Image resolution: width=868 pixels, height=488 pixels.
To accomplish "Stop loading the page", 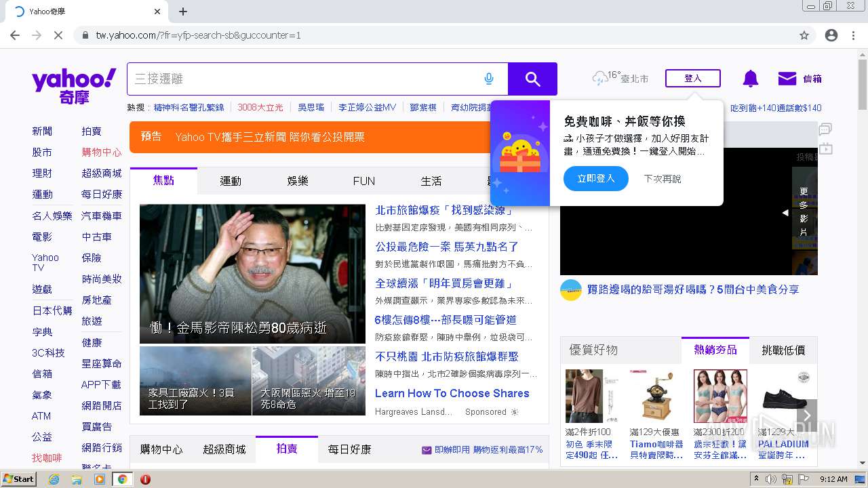I will 58,35.
